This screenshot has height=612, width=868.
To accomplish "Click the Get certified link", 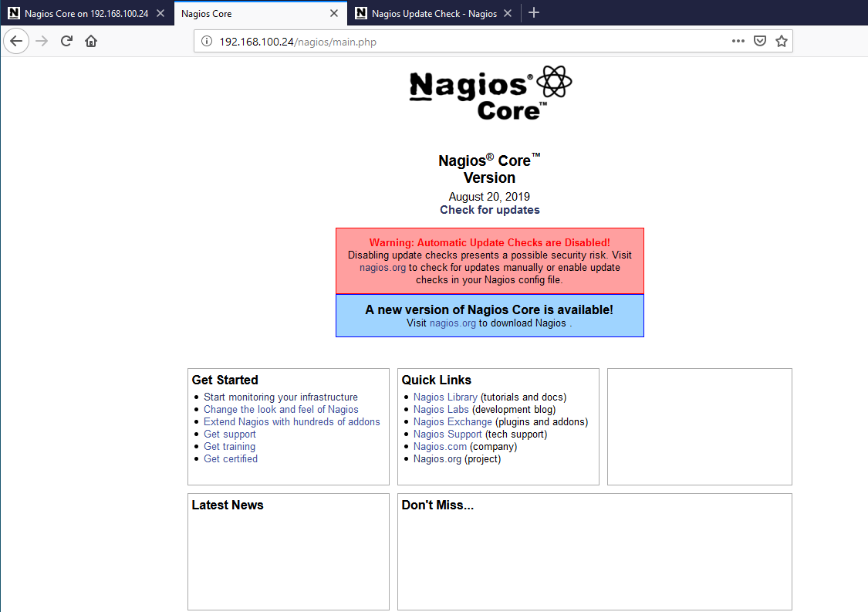I will [230, 459].
